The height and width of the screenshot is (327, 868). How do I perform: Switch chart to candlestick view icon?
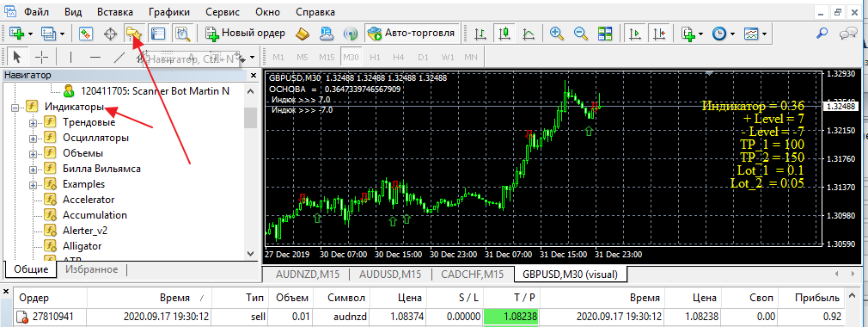pos(504,34)
